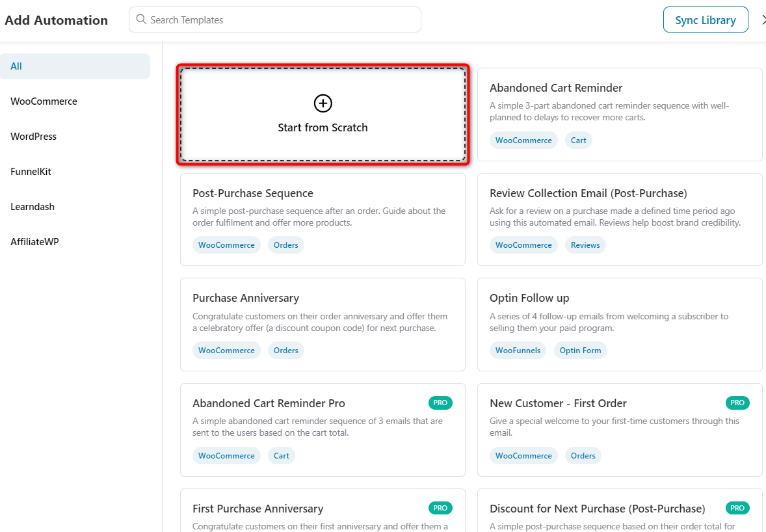Screen dimensions: 766x532
Task: Click Orders tag on Post-Purchase Sequence
Action: 285,245
